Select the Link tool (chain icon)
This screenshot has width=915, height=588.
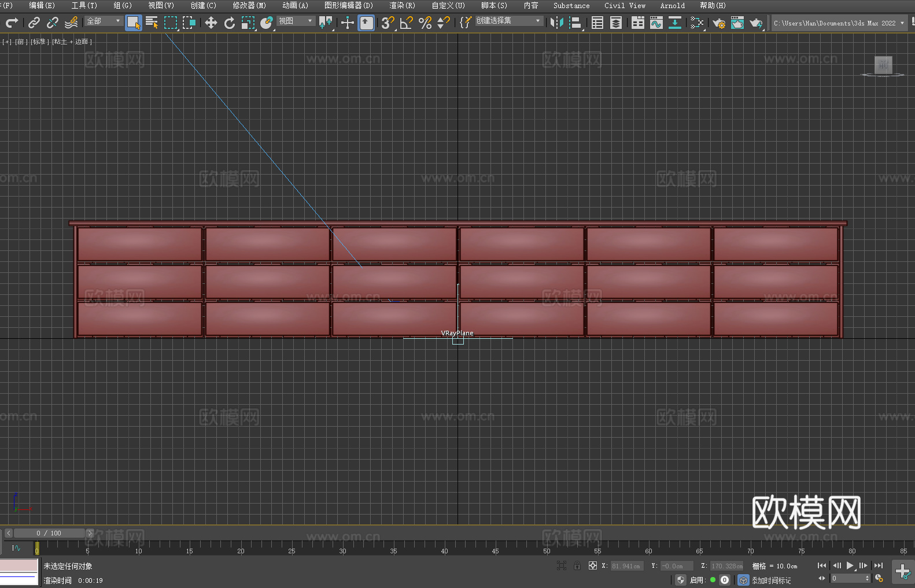coord(34,23)
